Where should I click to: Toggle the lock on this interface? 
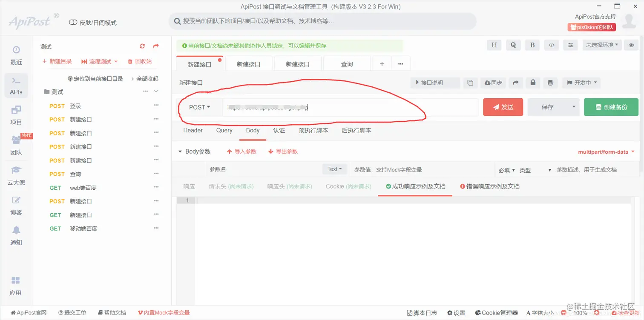533,83
